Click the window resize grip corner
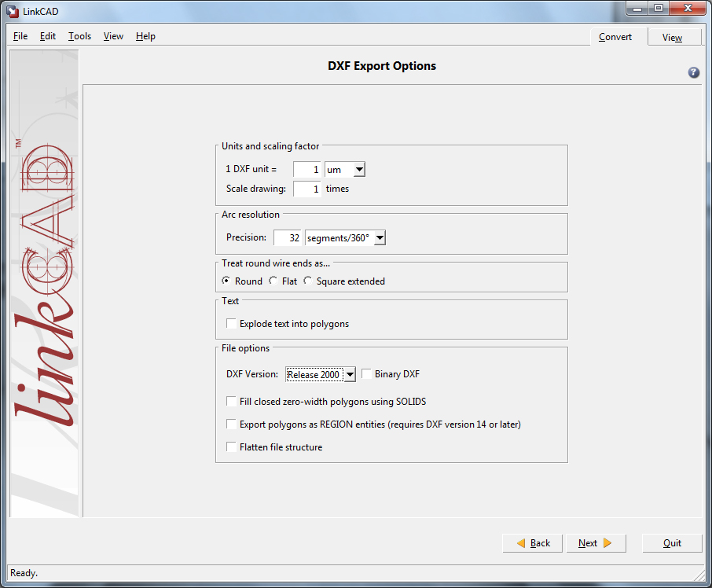This screenshot has height=588, width=712. 699,575
